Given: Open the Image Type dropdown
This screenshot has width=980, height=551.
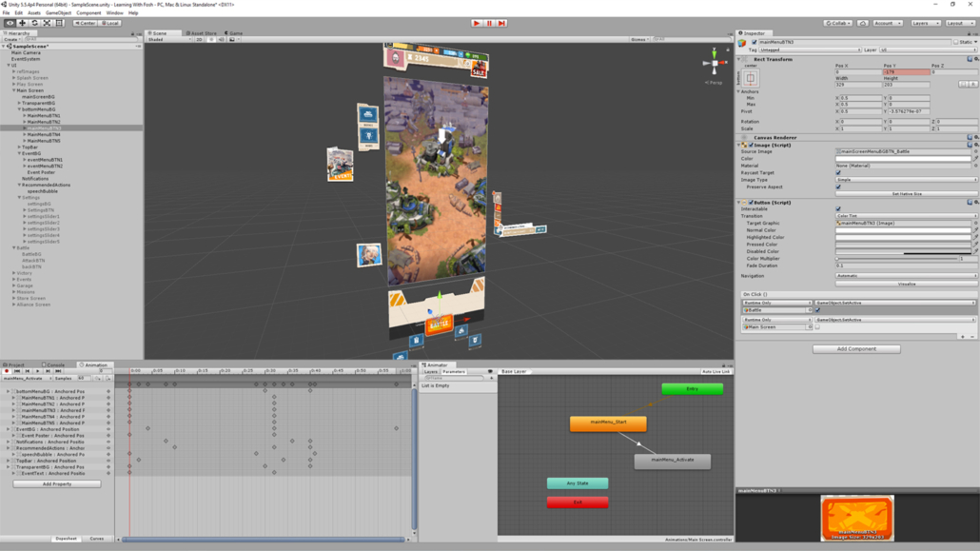Looking at the screenshot, I should [x=906, y=180].
